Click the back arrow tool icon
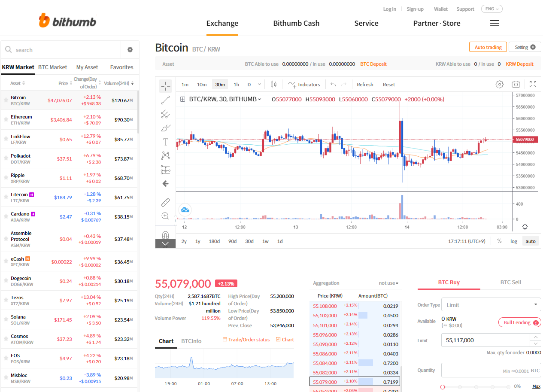 [165, 184]
